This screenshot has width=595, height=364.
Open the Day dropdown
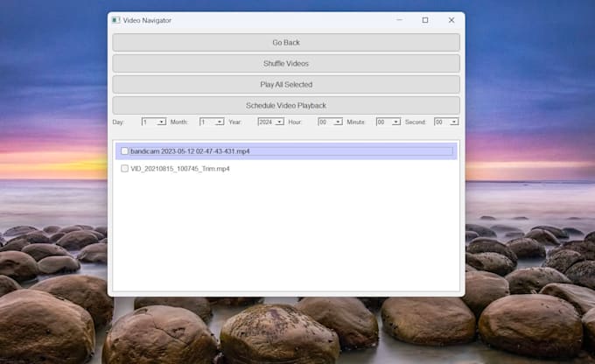coord(154,122)
